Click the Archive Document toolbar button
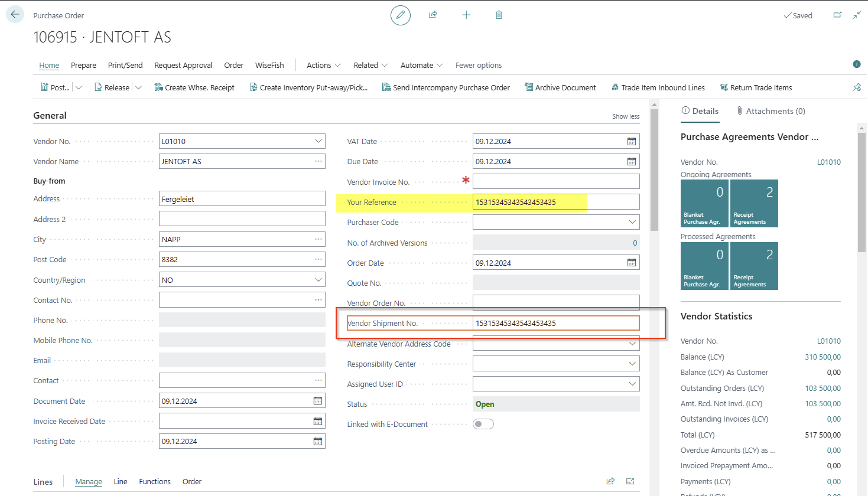Viewport: 868px width, 496px height. point(560,87)
